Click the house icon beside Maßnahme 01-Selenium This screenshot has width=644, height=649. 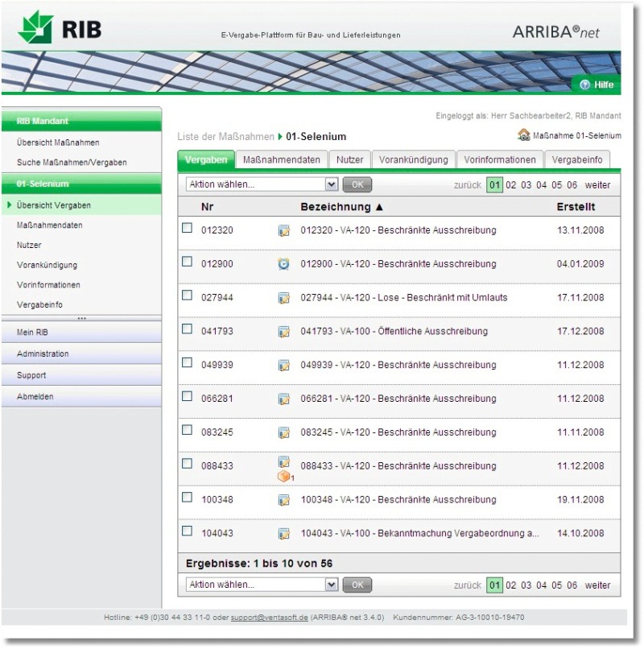(523, 134)
